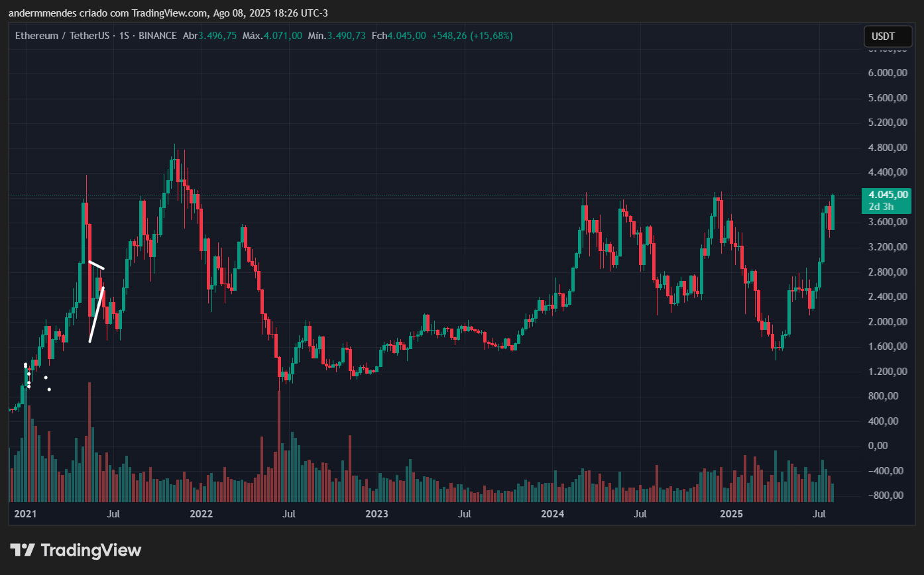Click the 3.600,00 price axis label
The height and width of the screenshot is (575, 924).
887,222
